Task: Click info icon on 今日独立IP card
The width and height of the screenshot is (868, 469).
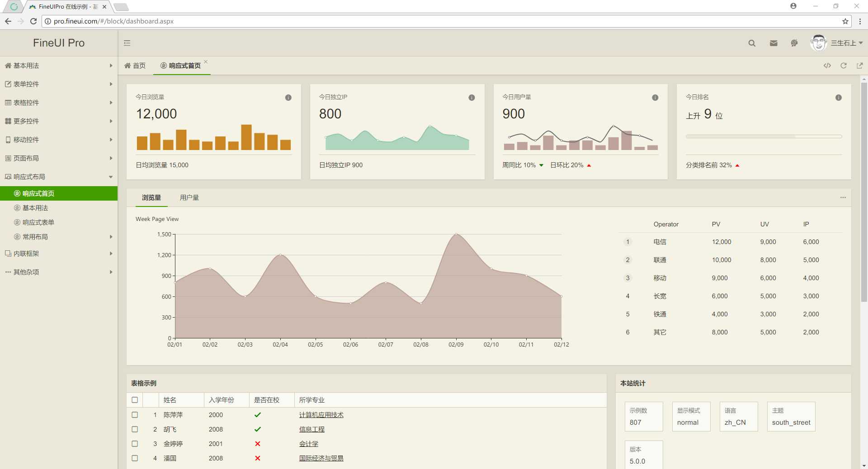Action: (472, 98)
